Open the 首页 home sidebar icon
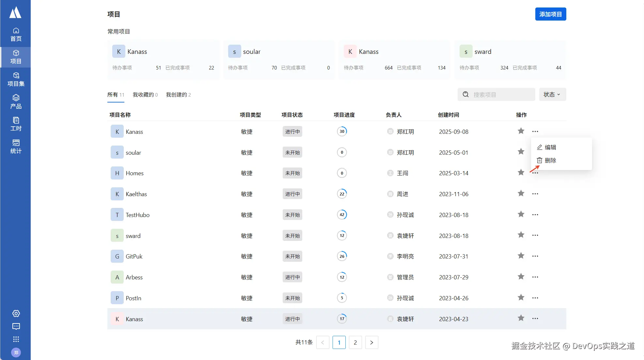Viewport: 644px width, 360px height. [16, 34]
